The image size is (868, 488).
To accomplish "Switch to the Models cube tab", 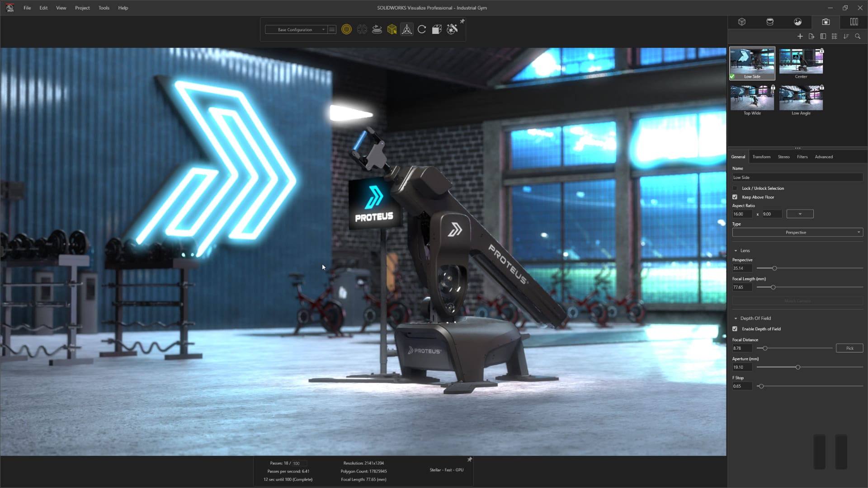I will pos(742,22).
